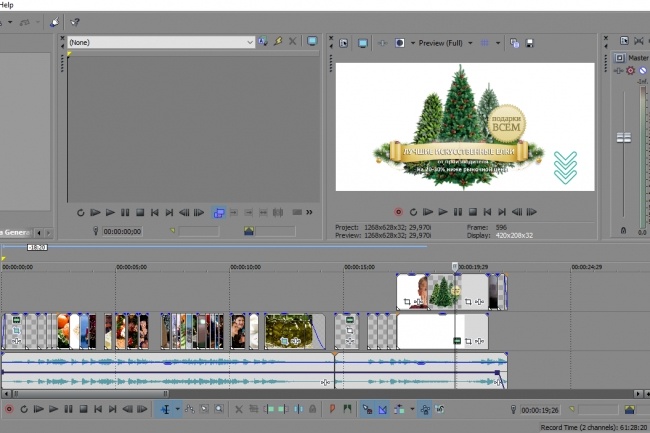Click the Insert Marker icon
Viewport: 650px width, 433px height.
[332, 409]
